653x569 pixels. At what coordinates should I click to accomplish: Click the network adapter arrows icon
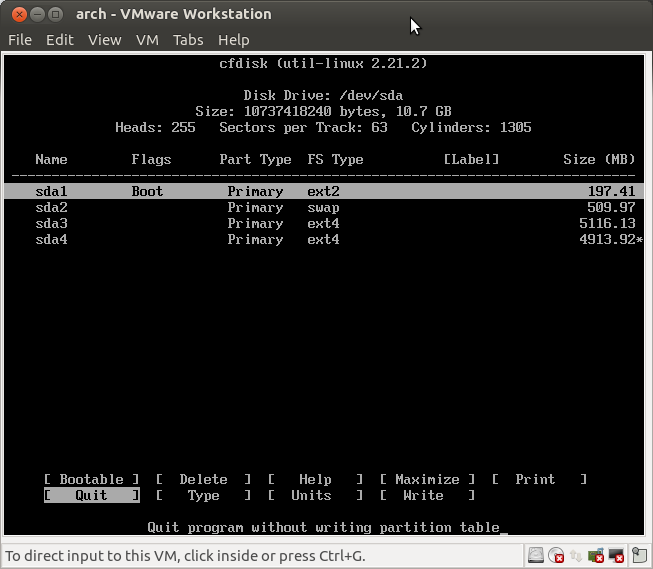pyautogui.click(x=576, y=556)
